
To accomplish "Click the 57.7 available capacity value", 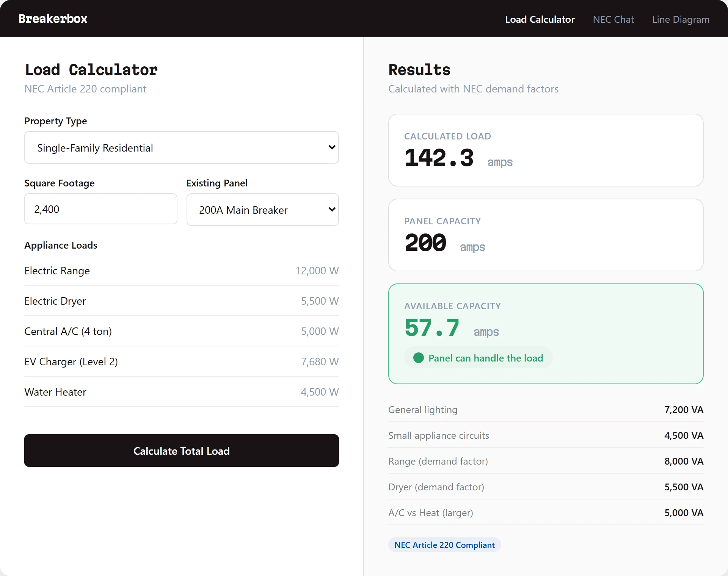I will click(432, 327).
